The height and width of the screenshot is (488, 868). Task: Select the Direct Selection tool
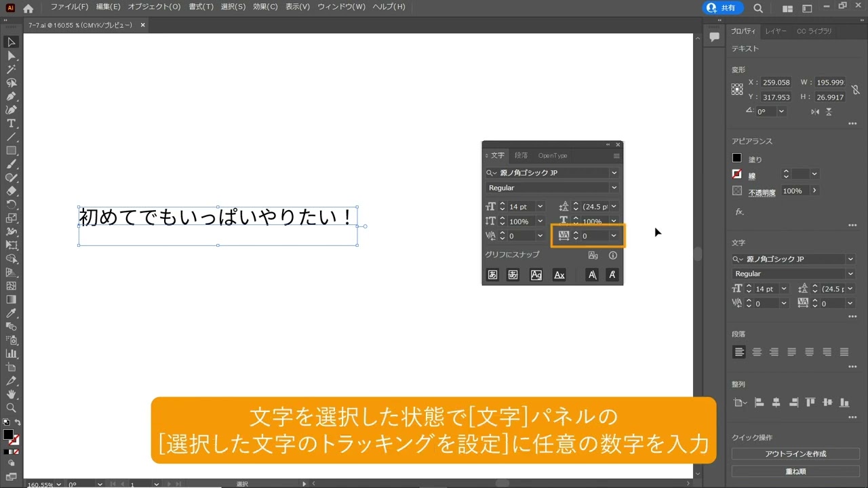(x=12, y=56)
